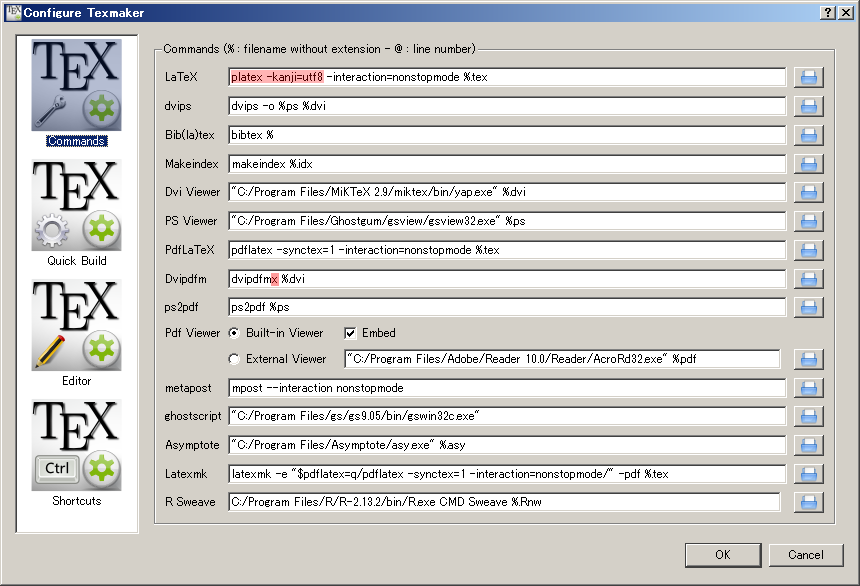Discard changes with the Cancel button

[806, 555]
